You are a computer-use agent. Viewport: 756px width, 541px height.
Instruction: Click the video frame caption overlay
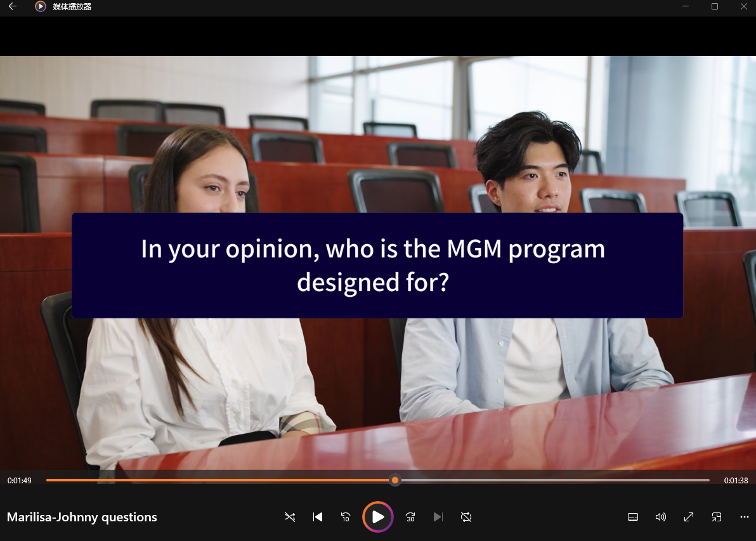377,265
